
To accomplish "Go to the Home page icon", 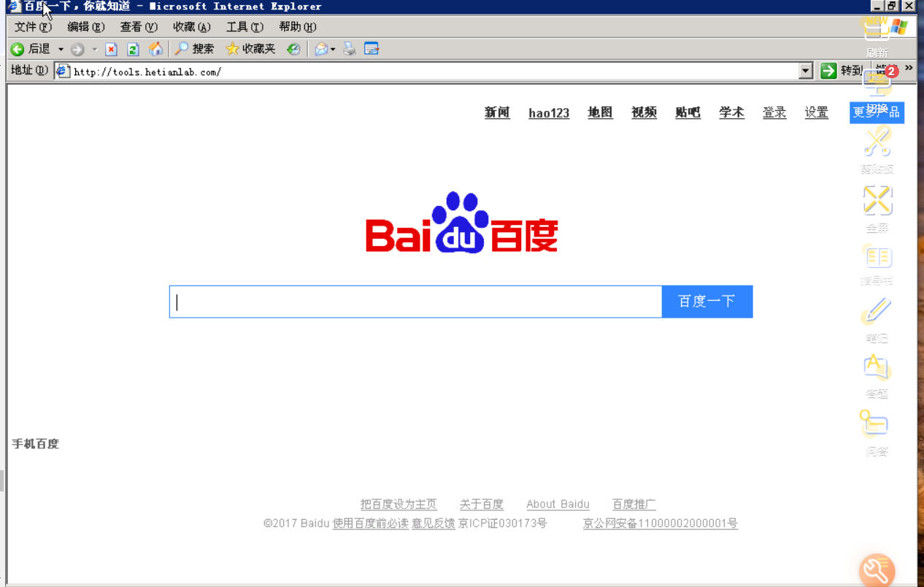I will [155, 49].
